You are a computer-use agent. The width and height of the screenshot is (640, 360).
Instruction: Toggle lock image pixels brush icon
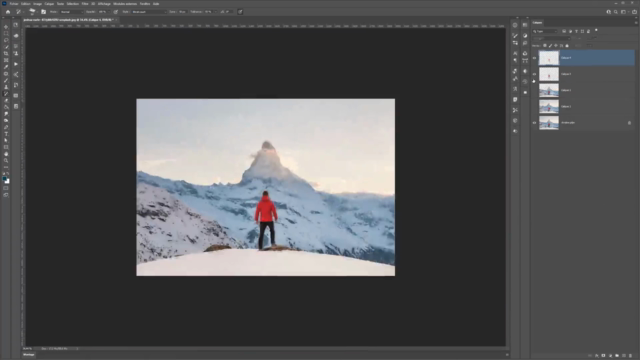pyautogui.click(x=551, y=46)
